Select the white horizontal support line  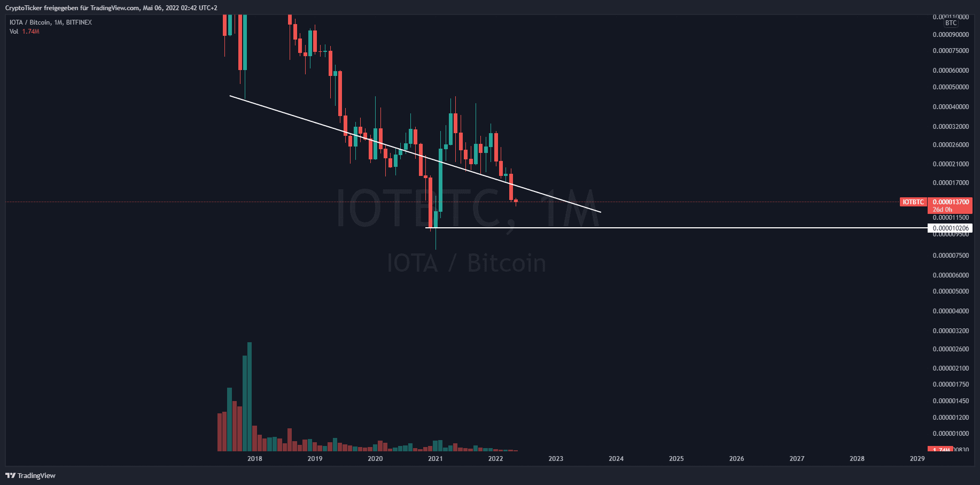click(695, 228)
